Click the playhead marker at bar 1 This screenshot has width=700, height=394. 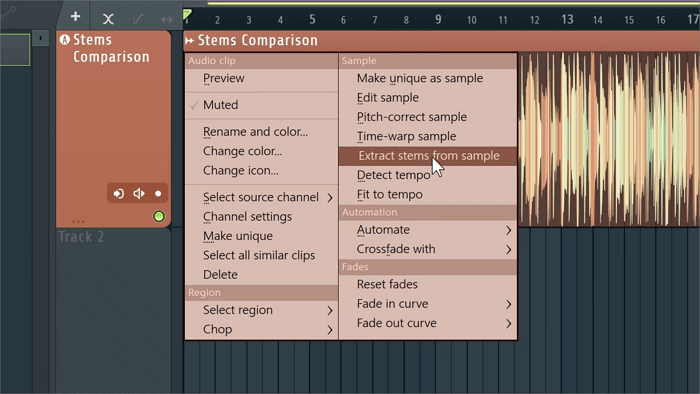pos(187,15)
